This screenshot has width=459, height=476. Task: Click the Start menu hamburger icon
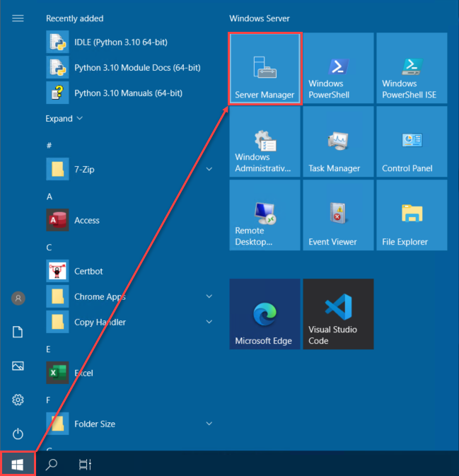[18, 18]
